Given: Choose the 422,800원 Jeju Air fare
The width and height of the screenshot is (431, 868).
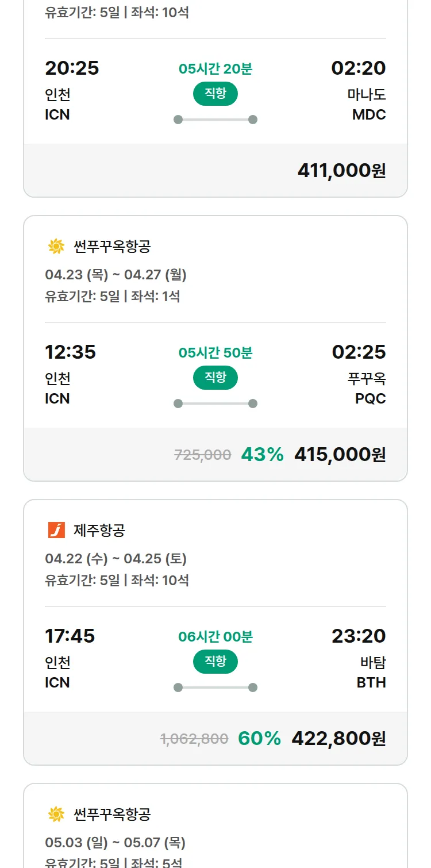Looking at the screenshot, I should coord(338,738).
